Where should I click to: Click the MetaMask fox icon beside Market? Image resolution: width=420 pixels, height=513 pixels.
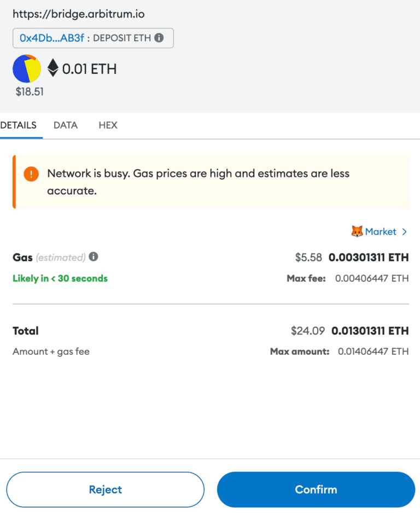point(358,232)
